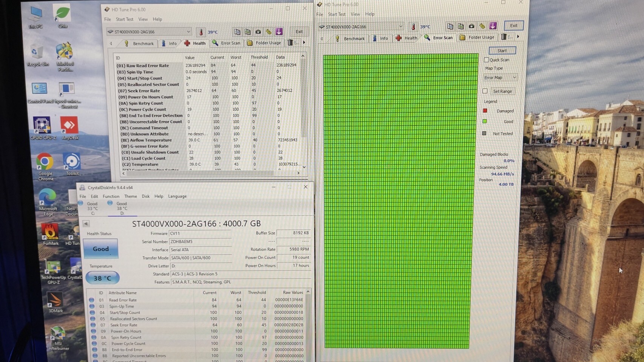Switch to Benchmark tab in left HD Tune
This screenshot has height=362, width=644.
coord(139,43)
